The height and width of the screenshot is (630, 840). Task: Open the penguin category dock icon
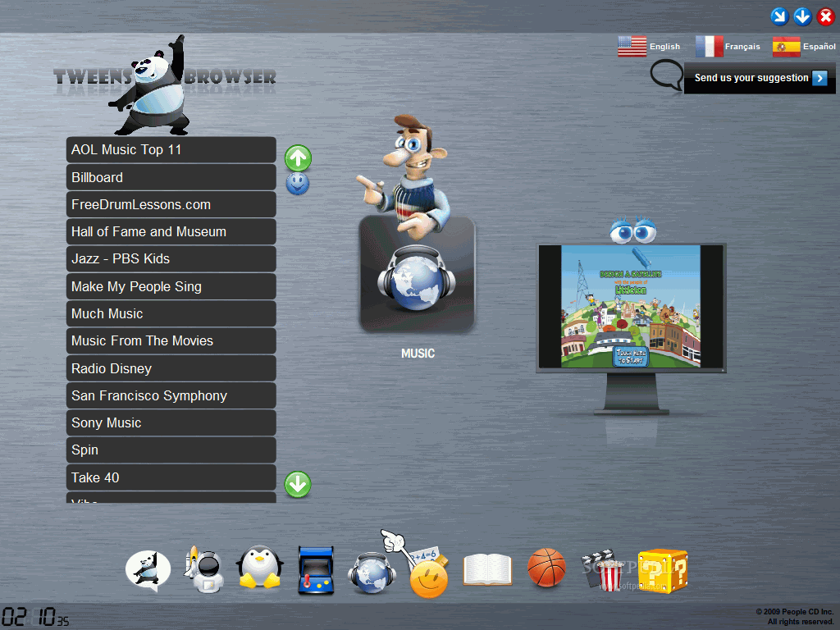[x=260, y=567]
